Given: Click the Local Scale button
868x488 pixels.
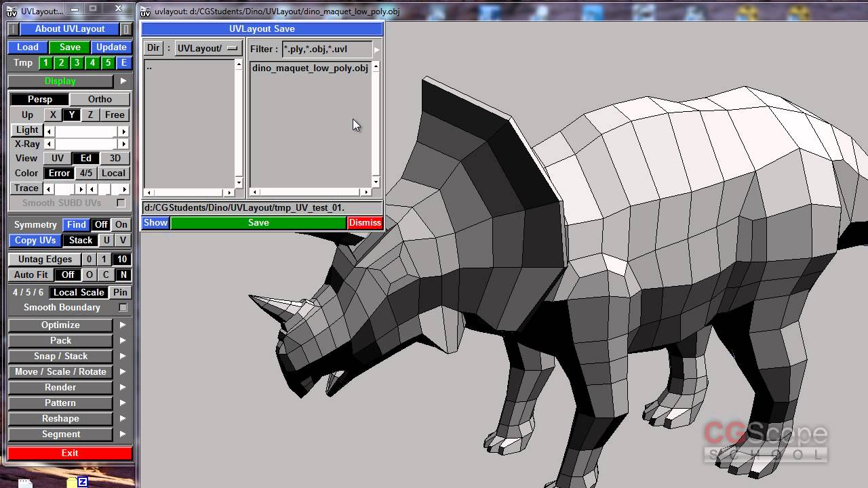Looking at the screenshot, I should click(79, 293).
